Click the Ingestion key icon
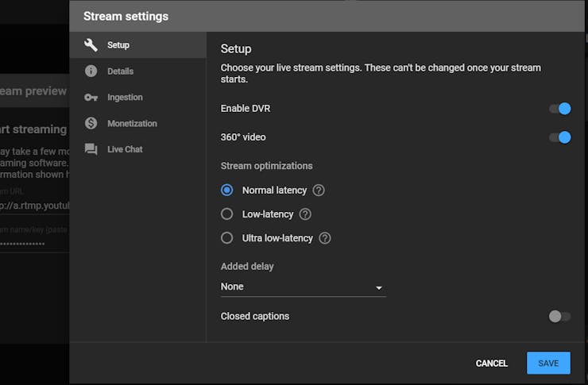Viewport: 588px width, 385px height. tap(91, 98)
